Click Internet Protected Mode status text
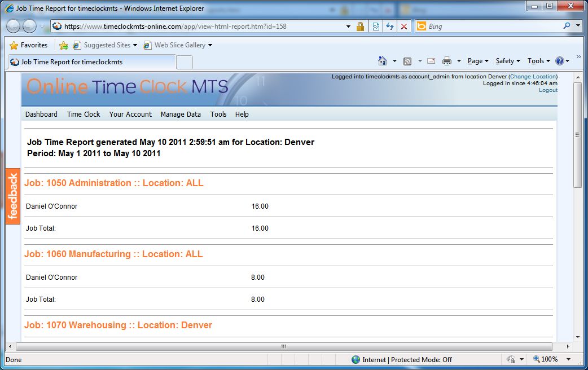This screenshot has height=370, width=588. [x=407, y=359]
